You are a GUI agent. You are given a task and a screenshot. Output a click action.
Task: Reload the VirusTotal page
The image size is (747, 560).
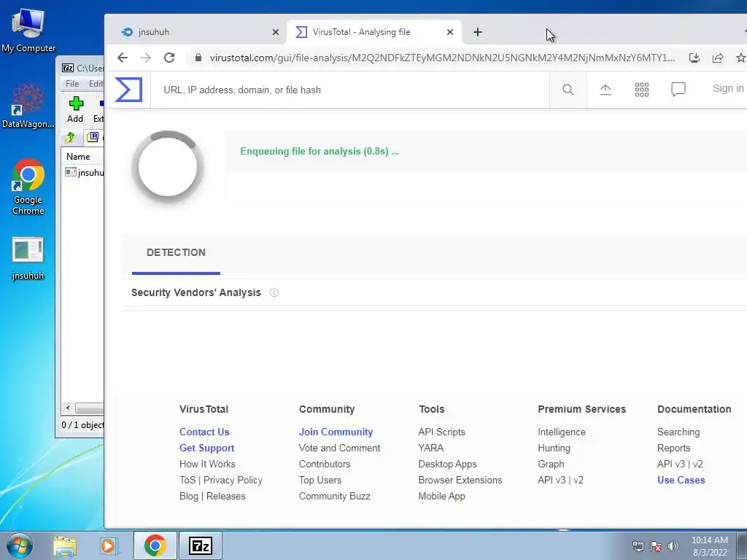pos(169,58)
